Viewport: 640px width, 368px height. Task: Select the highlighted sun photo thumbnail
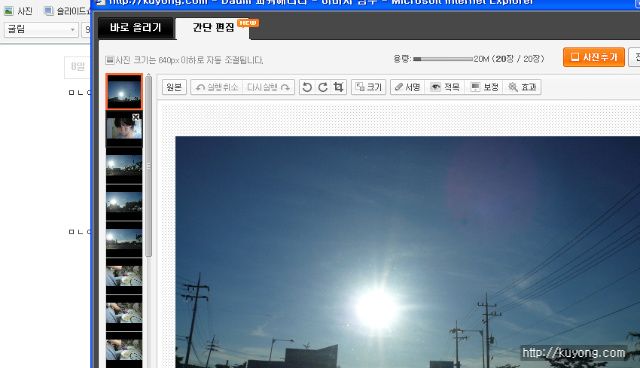[x=124, y=92]
